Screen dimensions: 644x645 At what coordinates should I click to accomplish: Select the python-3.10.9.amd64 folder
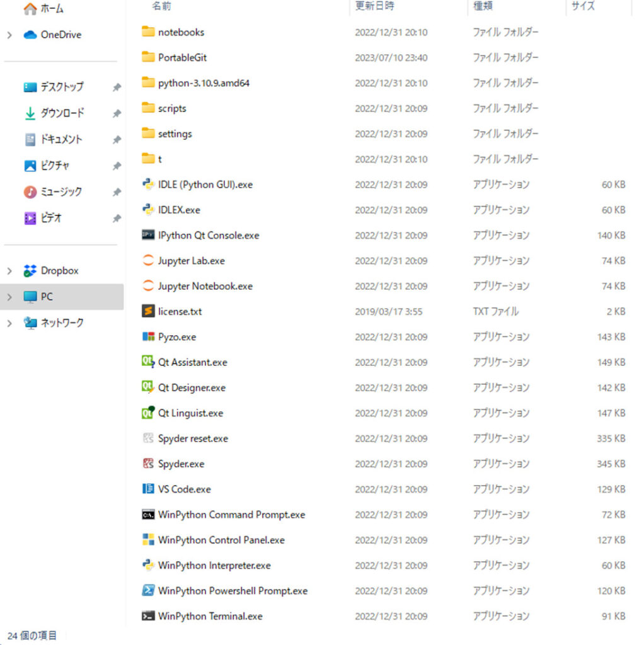click(204, 83)
